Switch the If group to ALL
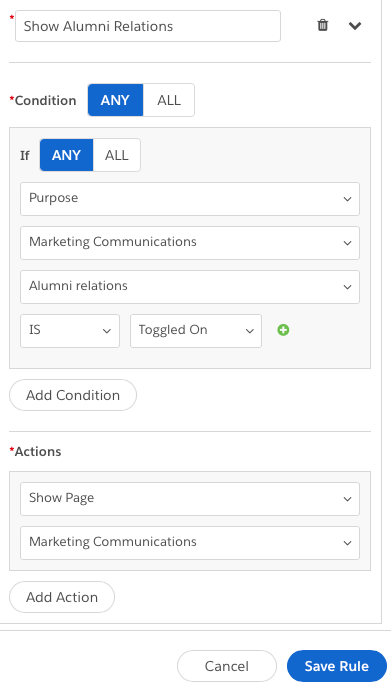The image size is (391, 687). pos(117,155)
